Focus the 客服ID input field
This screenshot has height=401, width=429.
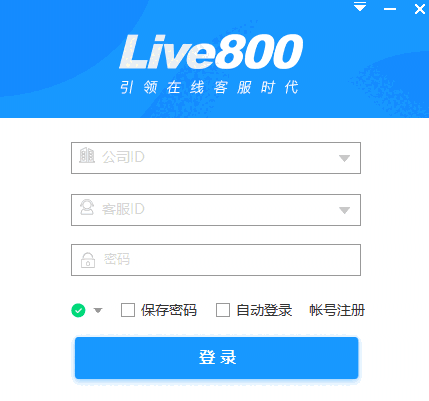point(216,210)
